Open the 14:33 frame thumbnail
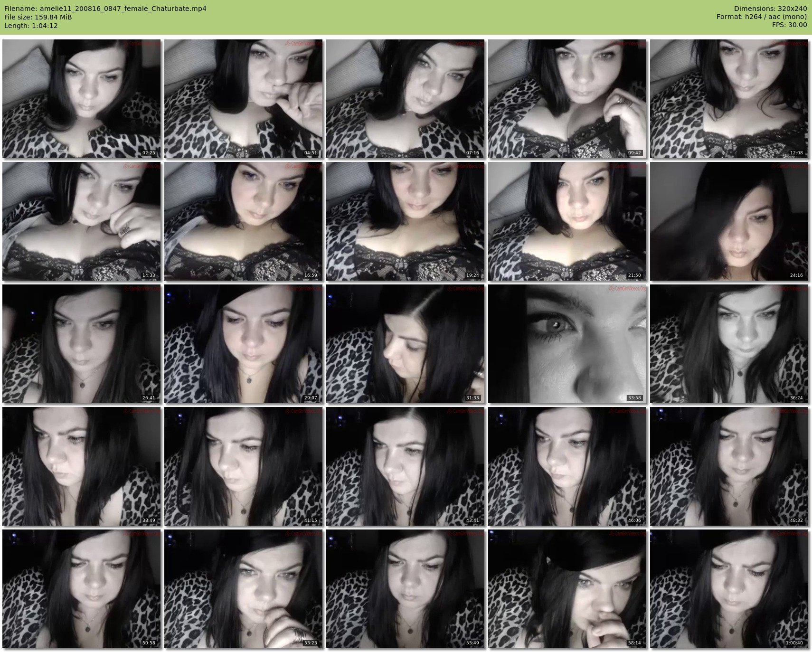 81,221
